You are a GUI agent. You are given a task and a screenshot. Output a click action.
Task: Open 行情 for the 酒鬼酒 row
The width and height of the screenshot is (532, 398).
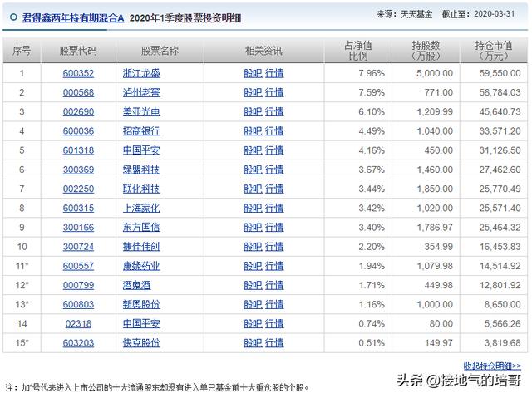point(274,286)
